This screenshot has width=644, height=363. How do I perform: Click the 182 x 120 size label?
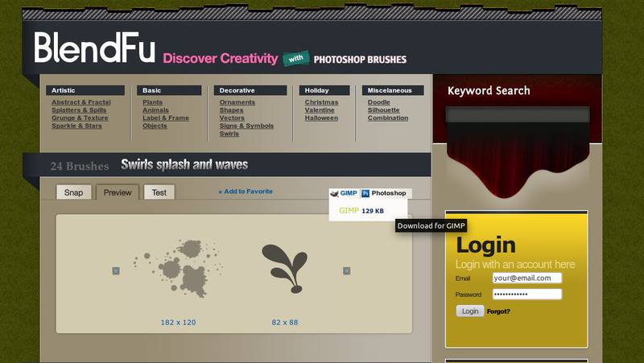tap(178, 322)
